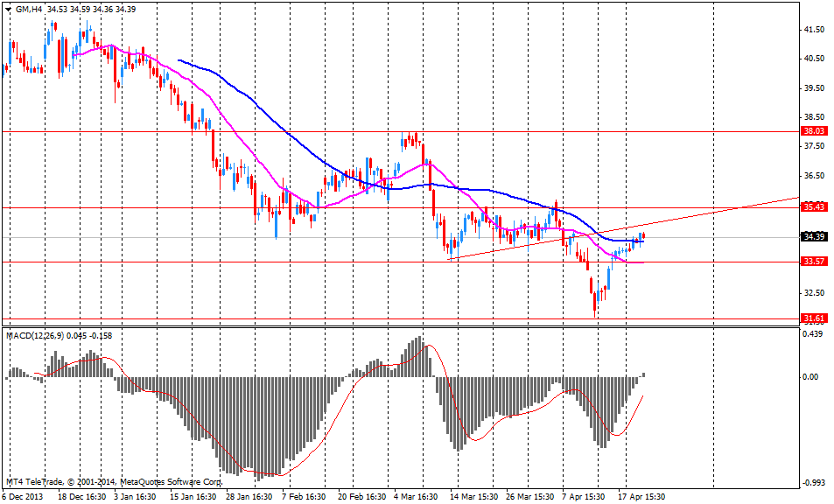Click the 0.00 MACD scale value
Image resolution: width=834 pixels, height=504 pixels.
[810, 376]
